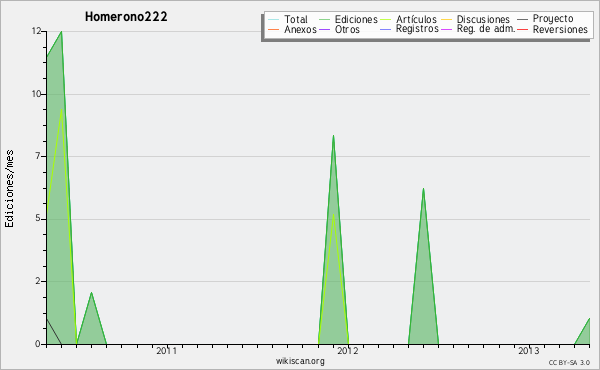Click the Reversiones legend entry

tap(552, 29)
